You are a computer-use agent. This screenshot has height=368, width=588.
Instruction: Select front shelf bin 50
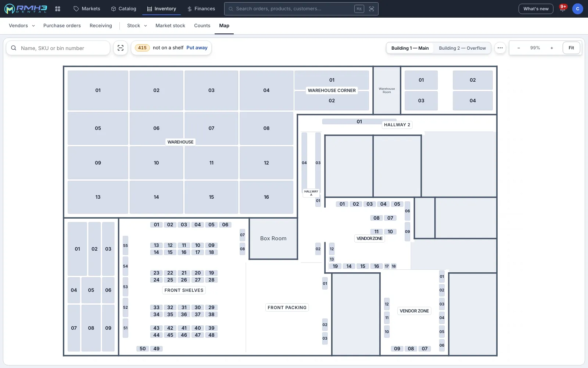[143, 349]
